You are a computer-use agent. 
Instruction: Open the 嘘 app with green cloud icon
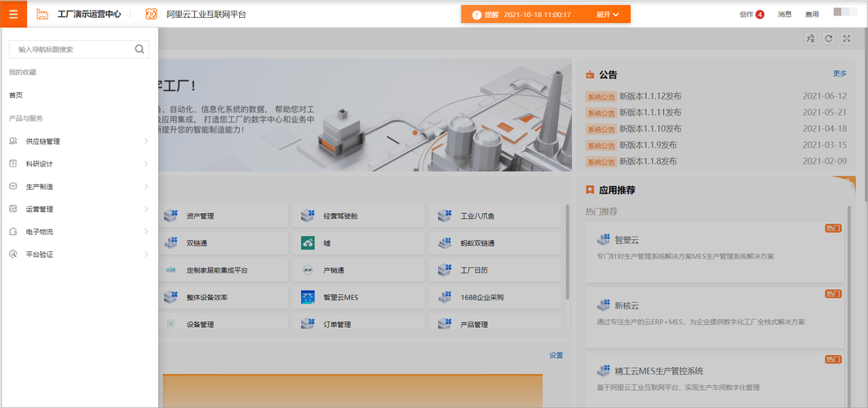point(358,243)
